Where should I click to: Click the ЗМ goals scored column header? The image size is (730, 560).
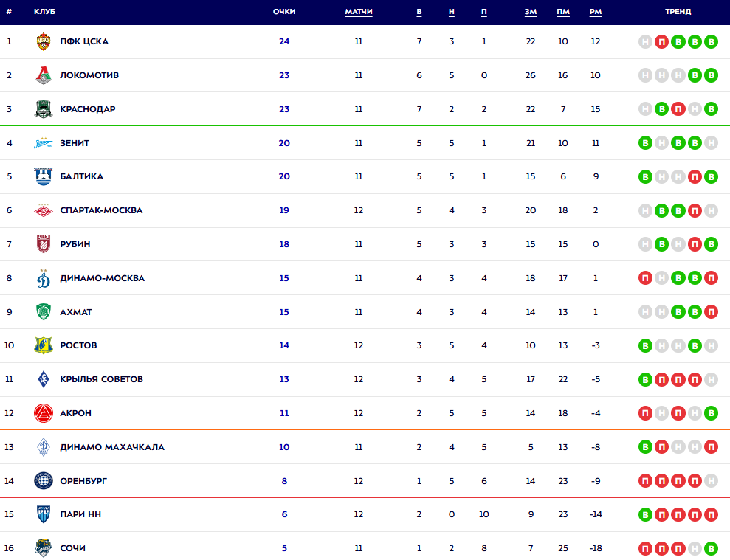point(531,12)
